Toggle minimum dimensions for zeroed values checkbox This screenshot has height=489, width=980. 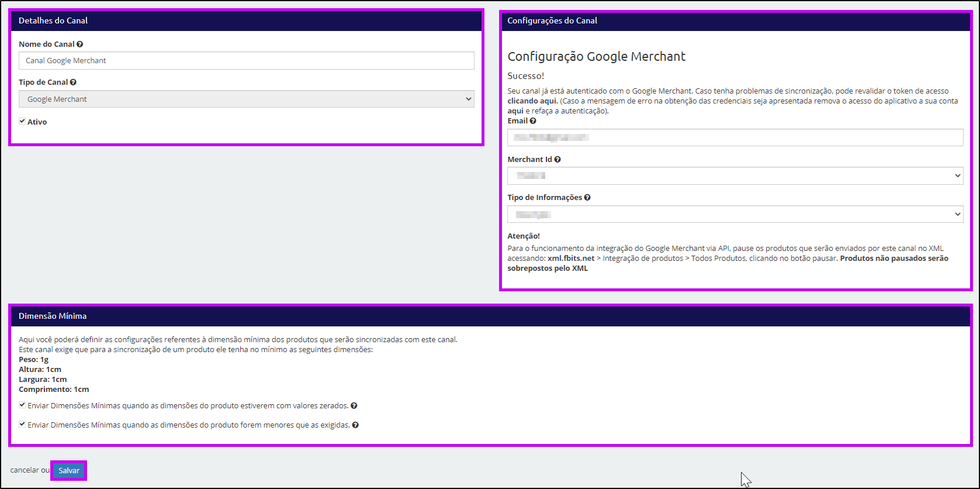(x=22, y=405)
